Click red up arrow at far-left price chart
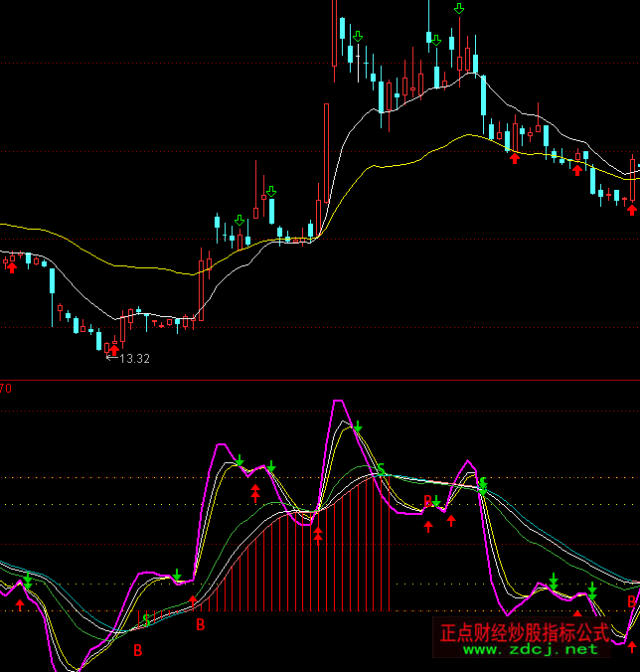 click(12, 266)
